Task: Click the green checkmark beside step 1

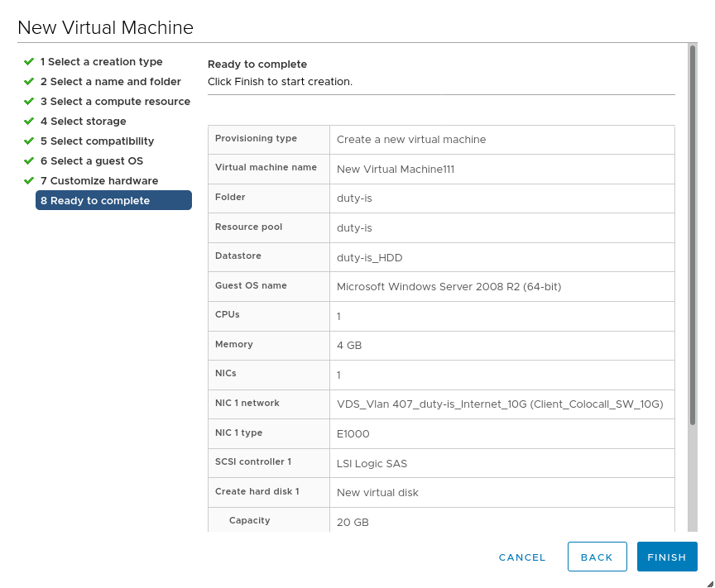Action: pos(29,62)
